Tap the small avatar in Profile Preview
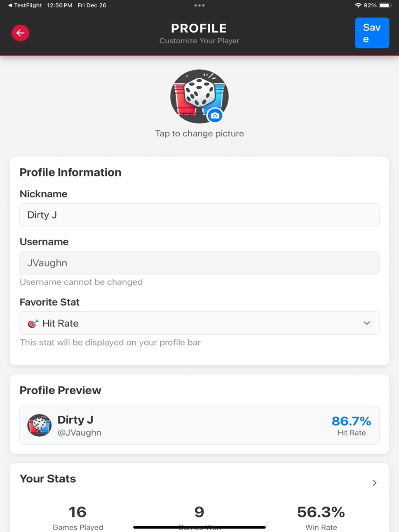The width and height of the screenshot is (399, 532). (39, 425)
